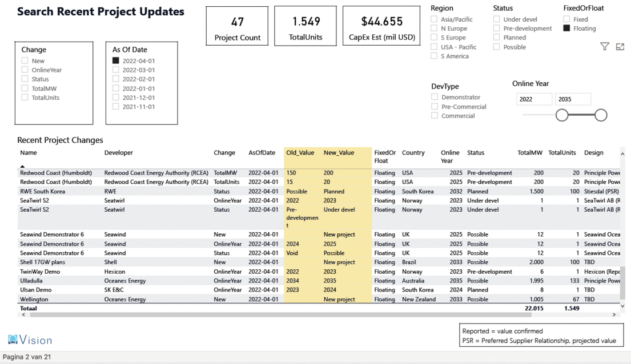The height and width of the screenshot is (364, 631).
Task: Select the 2022-03-01 date checkbox
Action: [x=116, y=70]
